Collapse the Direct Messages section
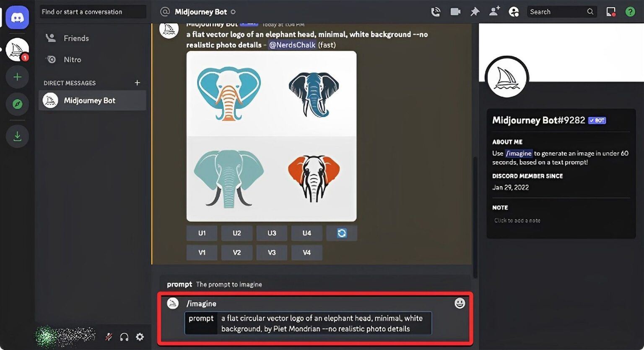Screen dimensions: 644x350 tap(70, 83)
